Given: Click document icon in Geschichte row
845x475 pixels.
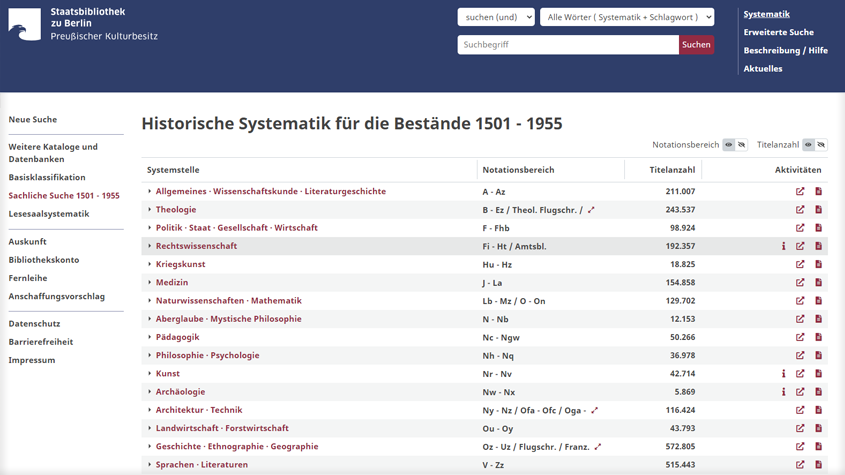Looking at the screenshot, I should 819,446.
